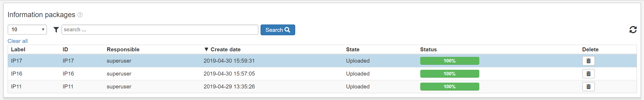Open the items-per-page dropdown showing 10
This screenshot has width=644, height=100.
(27, 29)
